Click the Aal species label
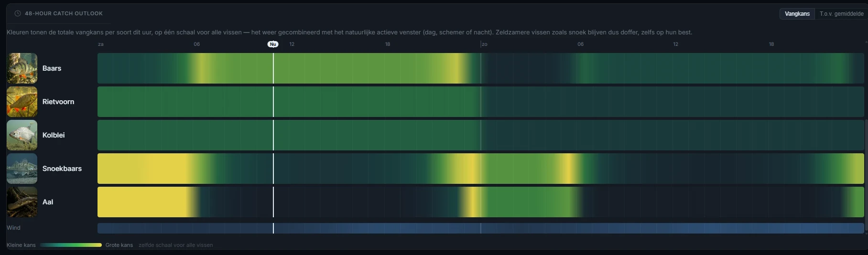This screenshot has width=868, height=255. point(48,202)
